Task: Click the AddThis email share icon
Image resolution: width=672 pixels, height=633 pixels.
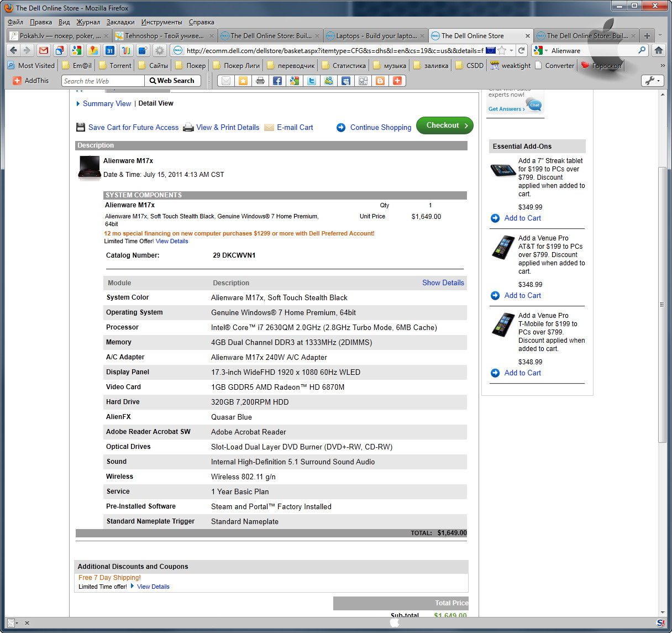Action: 226,81
